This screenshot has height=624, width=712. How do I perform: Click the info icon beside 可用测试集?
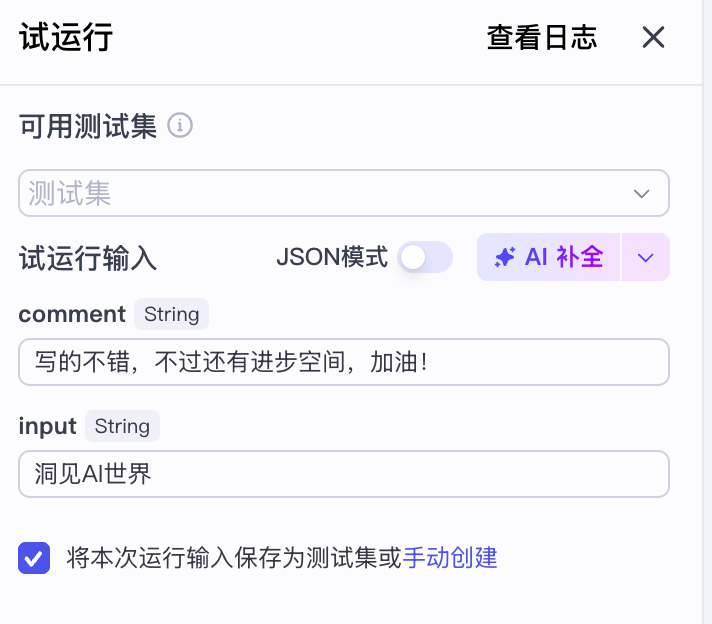pyautogui.click(x=180, y=126)
